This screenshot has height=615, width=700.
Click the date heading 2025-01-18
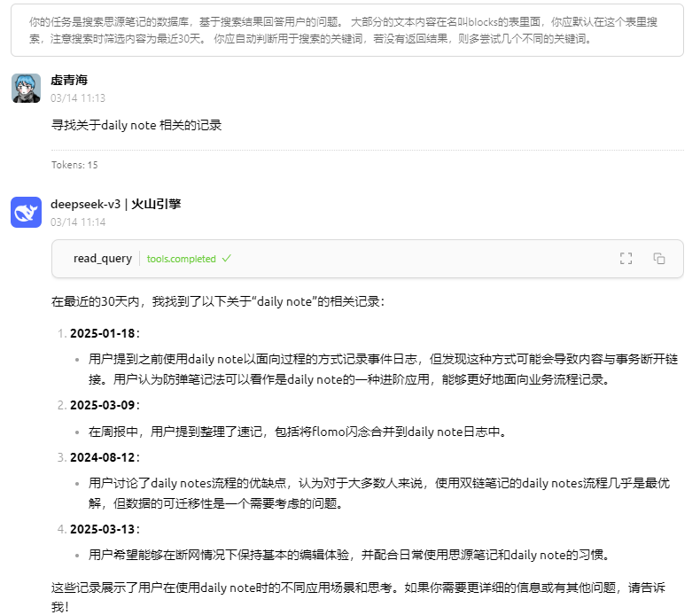tap(103, 333)
